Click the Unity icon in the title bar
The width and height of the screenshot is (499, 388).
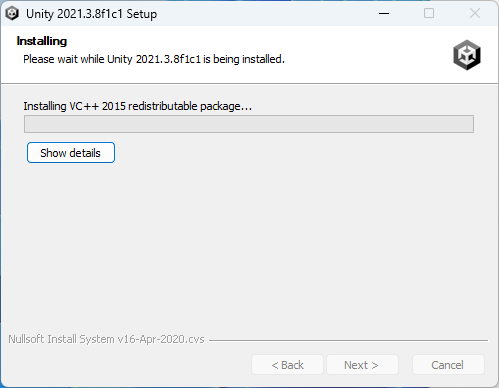tap(12, 14)
